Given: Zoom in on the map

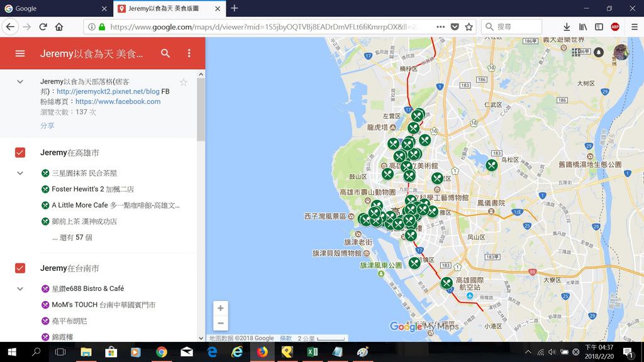Looking at the screenshot, I should (221, 308).
